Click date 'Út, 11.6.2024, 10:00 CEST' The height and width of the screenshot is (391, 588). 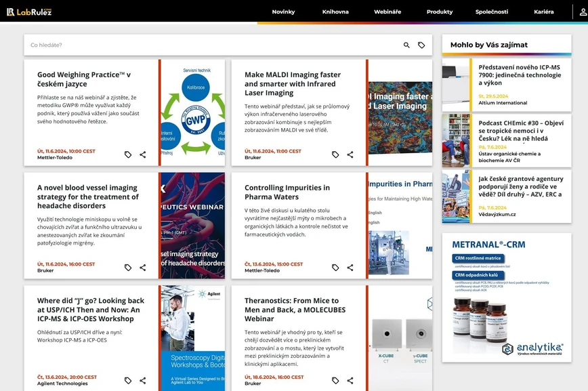click(x=66, y=151)
